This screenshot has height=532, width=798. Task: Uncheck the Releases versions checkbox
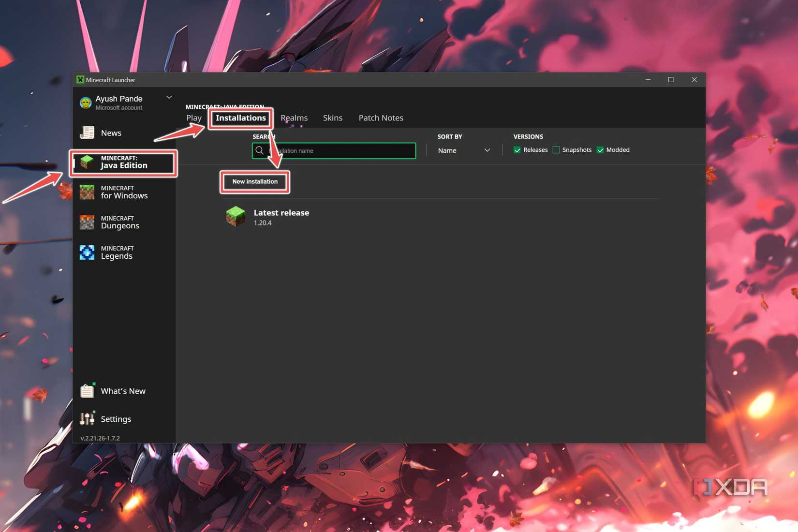(517, 150)
